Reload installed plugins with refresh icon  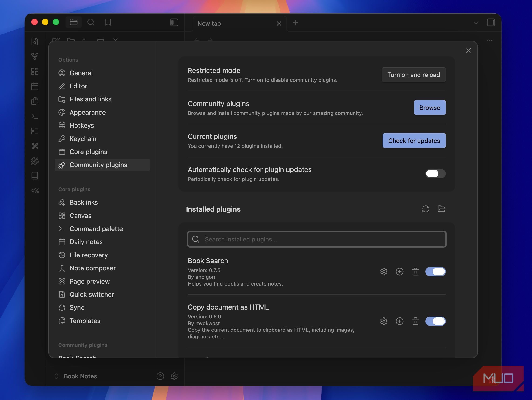click(x=426, y=209)
